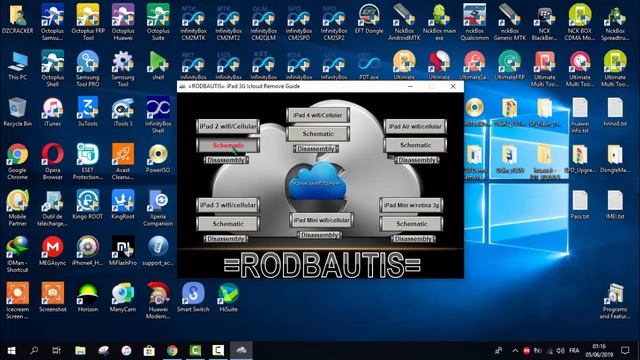
Task: Open the Schematic under iPad 4
Action: point(318,133)
